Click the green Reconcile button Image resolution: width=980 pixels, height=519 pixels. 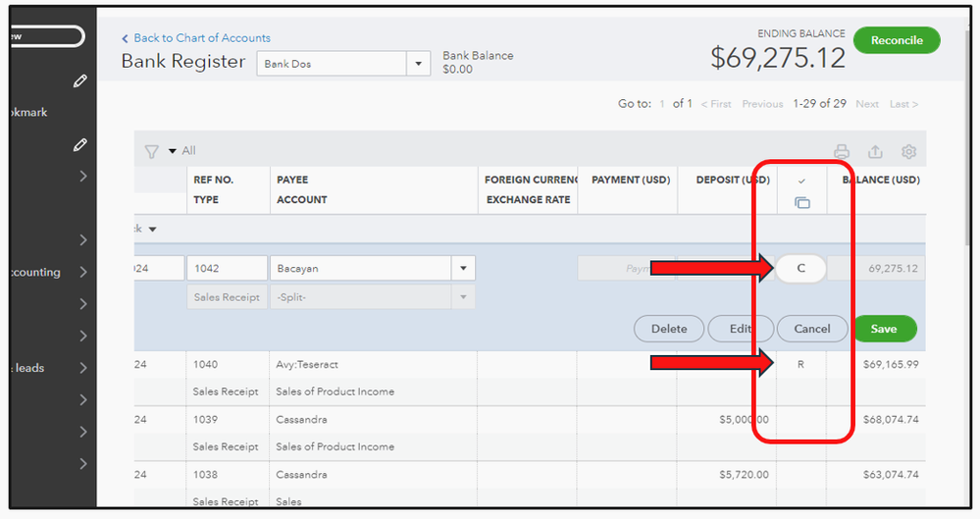point(897,41)
